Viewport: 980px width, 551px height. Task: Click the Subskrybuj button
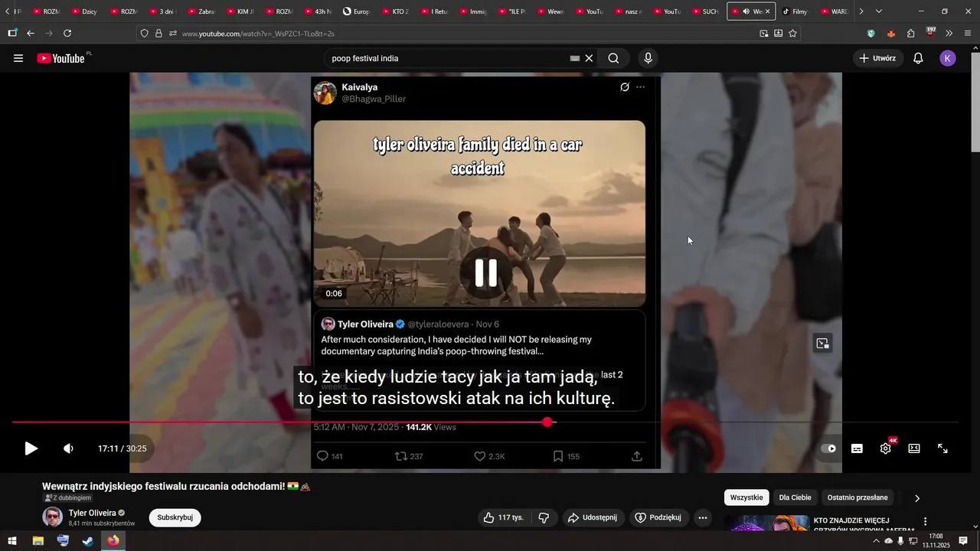(175, 517)
